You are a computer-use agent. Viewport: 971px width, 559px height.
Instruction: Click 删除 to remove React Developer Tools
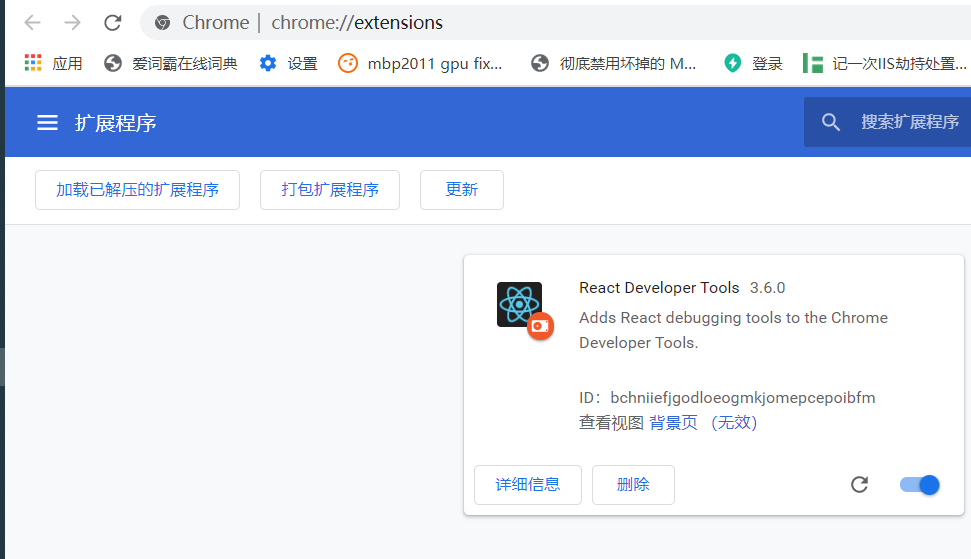point(634,485)
